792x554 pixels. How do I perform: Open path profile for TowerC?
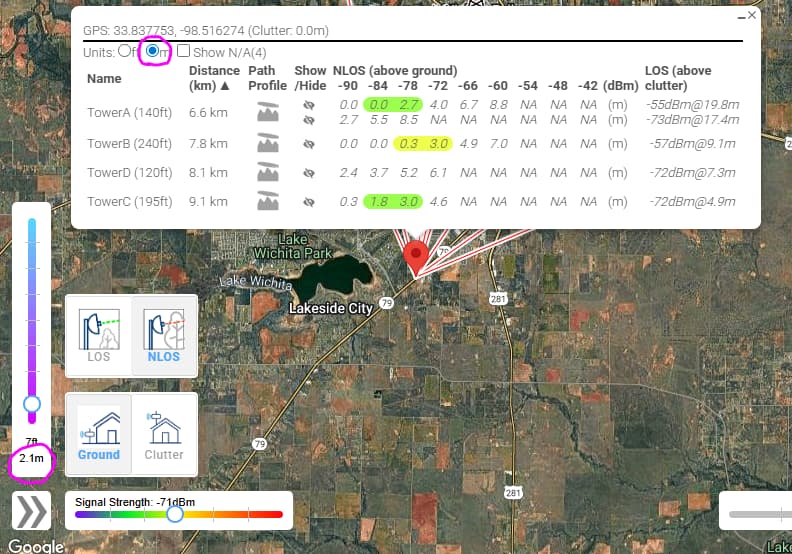click(x=267, y=201)
